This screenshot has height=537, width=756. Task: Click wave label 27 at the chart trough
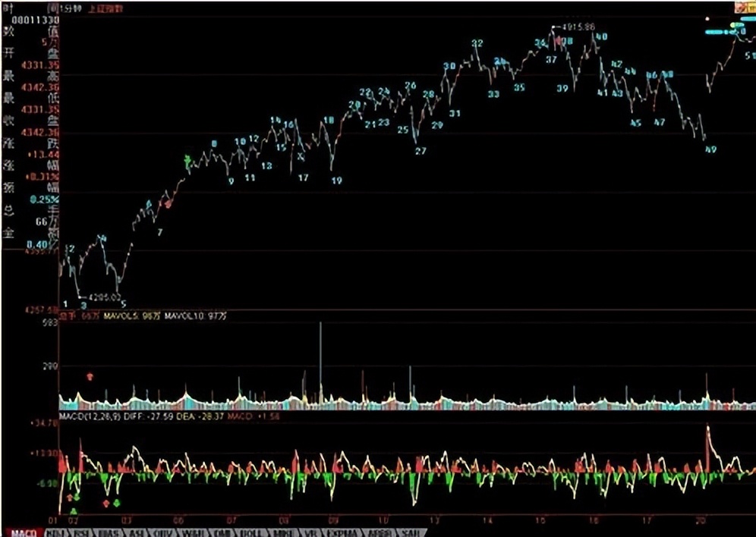pos(421,151)
